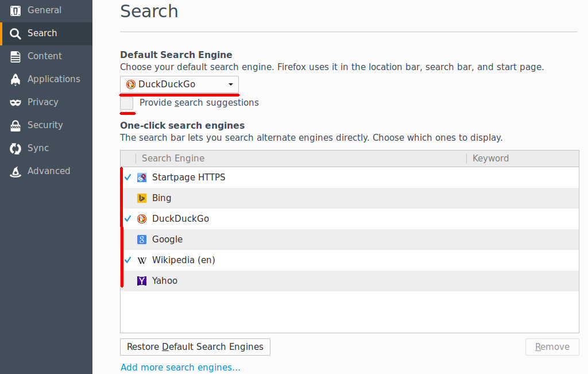
Task: Select the Search preferences tab
Action: pyautogui.click(x=46, y=34)
